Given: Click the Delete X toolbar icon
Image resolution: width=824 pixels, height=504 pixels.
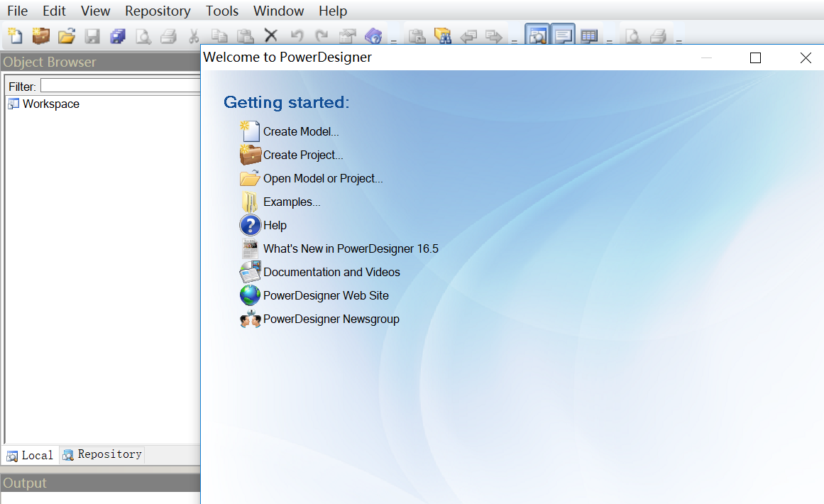Looking at the screenshot, I should point(270,35).
